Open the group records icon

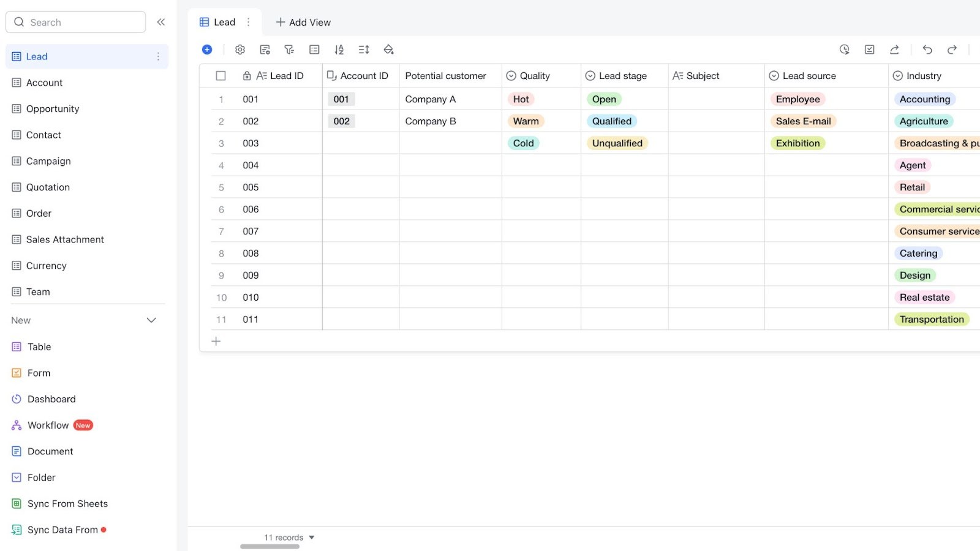314,50
